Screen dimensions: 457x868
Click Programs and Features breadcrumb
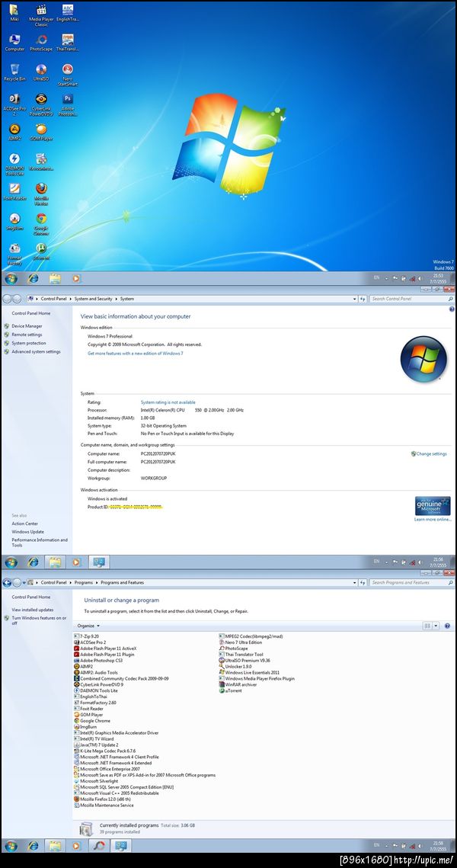point(122,582)
